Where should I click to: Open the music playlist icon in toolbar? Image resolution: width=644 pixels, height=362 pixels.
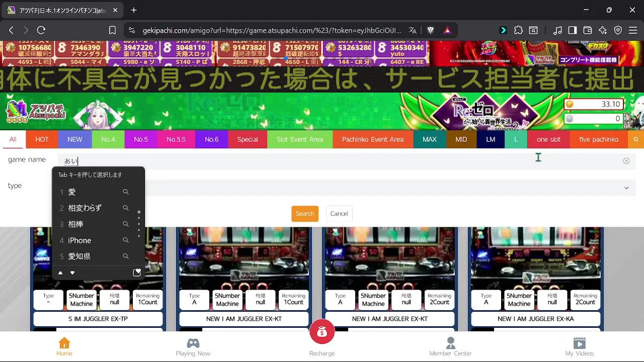point(557,30)
